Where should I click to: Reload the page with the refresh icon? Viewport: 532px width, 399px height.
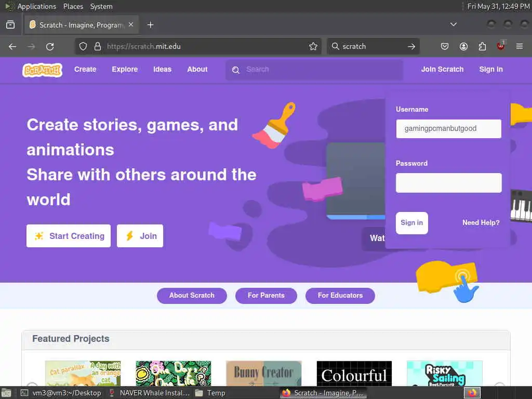50,46
